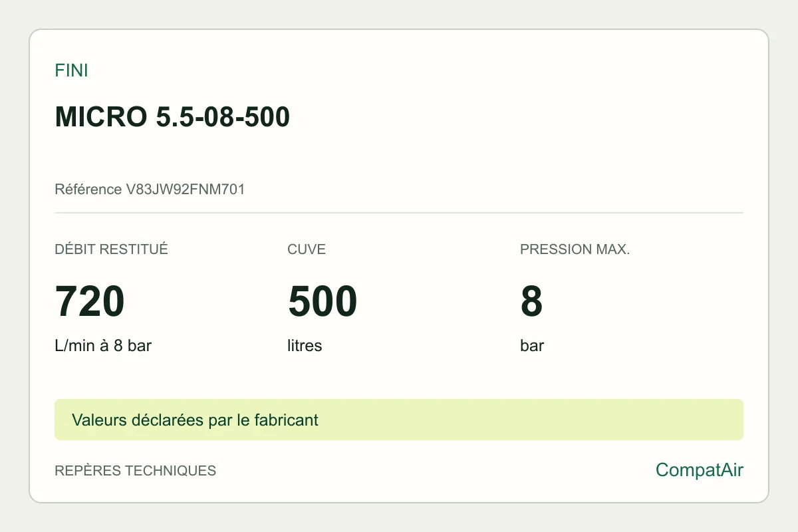
Task: Click the PRESSION MAX. heading
Action: click(575, 249)
